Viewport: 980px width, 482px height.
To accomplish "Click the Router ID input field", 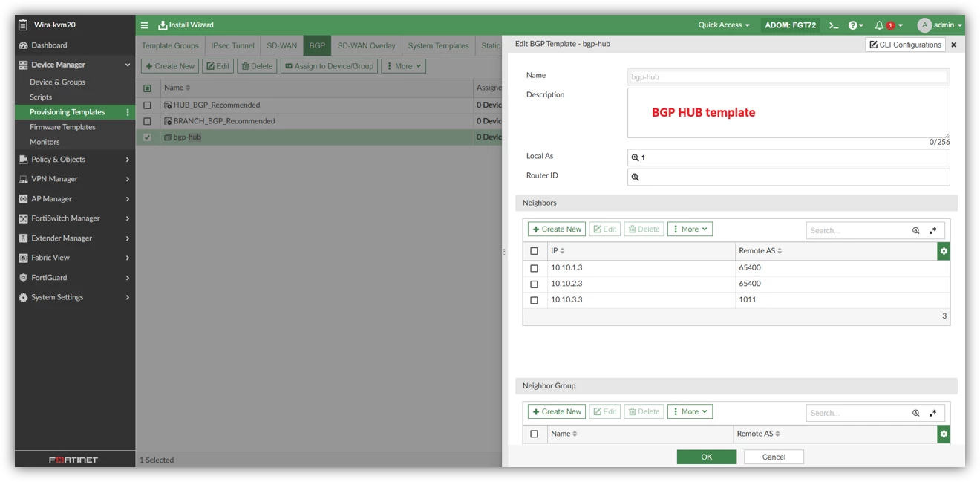I will [x=788, y=177].
